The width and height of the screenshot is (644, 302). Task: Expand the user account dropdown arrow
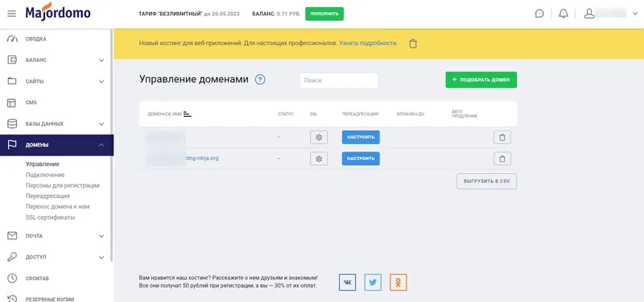point(635,14)
